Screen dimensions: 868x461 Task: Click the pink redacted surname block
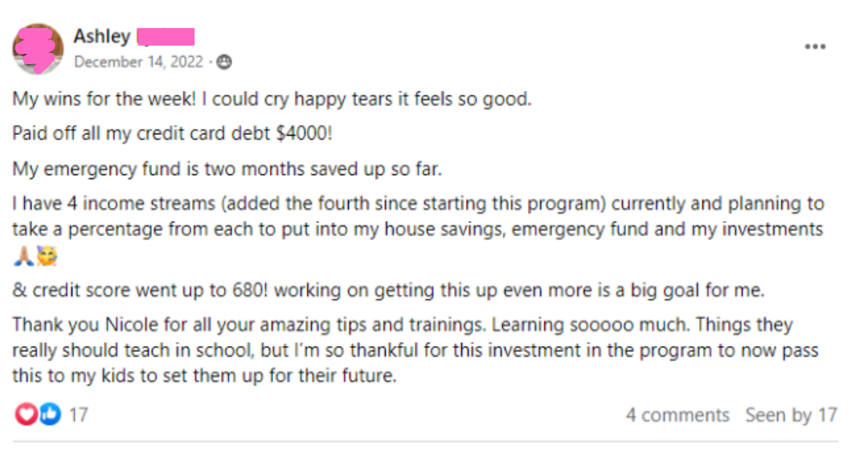166,36
